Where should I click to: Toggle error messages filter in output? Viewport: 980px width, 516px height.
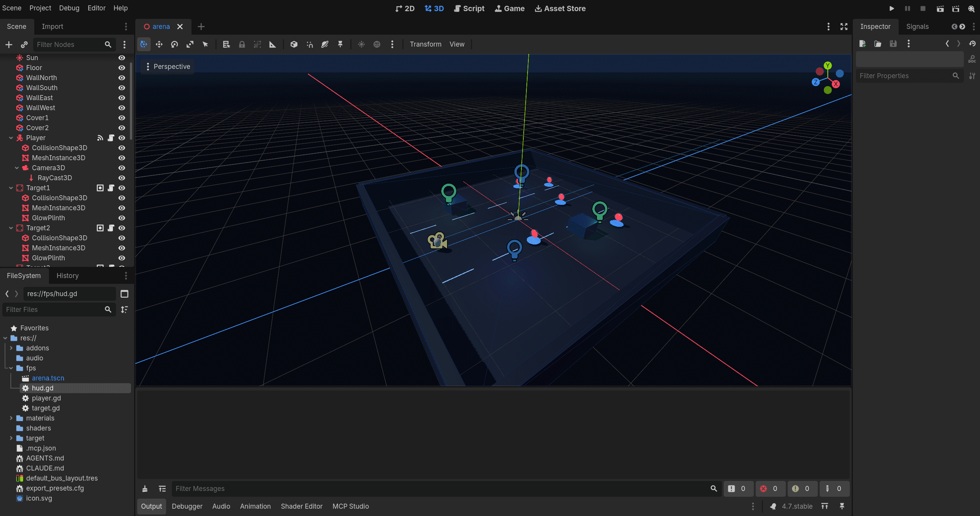coord(770,489)
